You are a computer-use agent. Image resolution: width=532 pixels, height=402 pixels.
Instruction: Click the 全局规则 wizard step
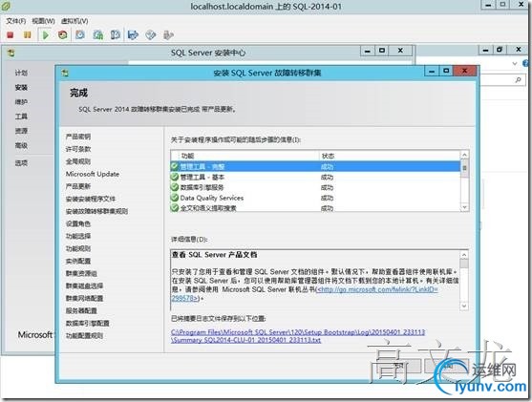pyautogui.click(x=78, y=161)
